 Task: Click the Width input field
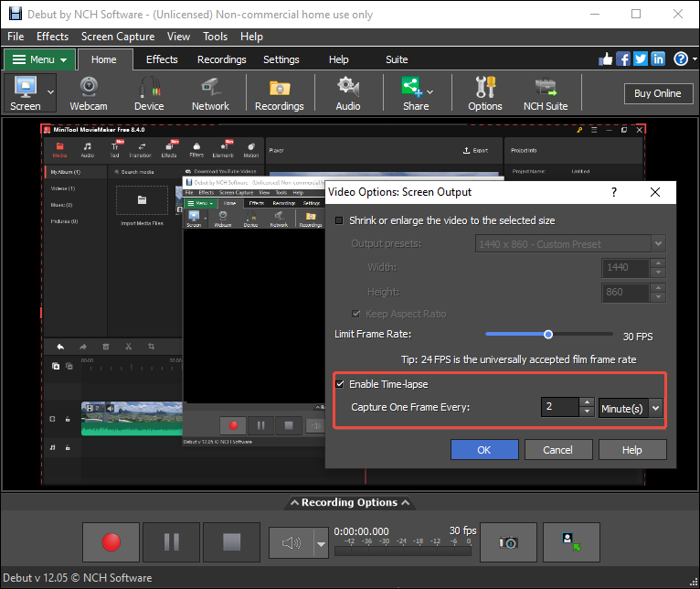626,268
